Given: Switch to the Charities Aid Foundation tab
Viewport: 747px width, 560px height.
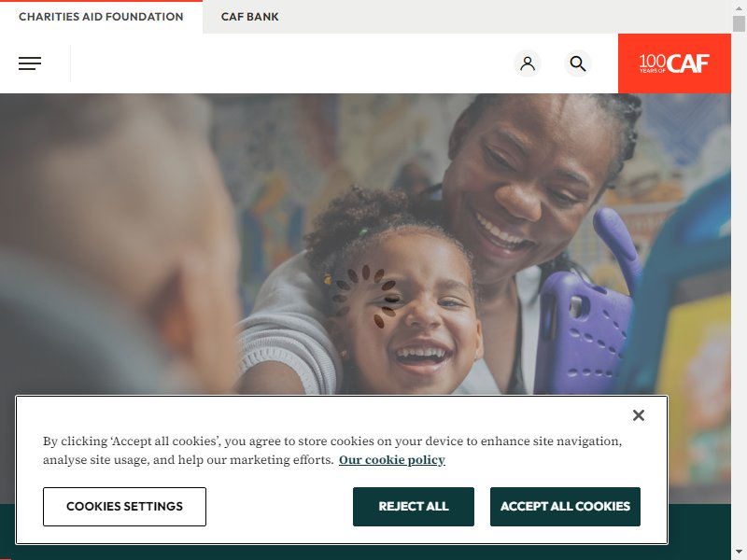Looking at the screenshot, I should pos(101,17).
